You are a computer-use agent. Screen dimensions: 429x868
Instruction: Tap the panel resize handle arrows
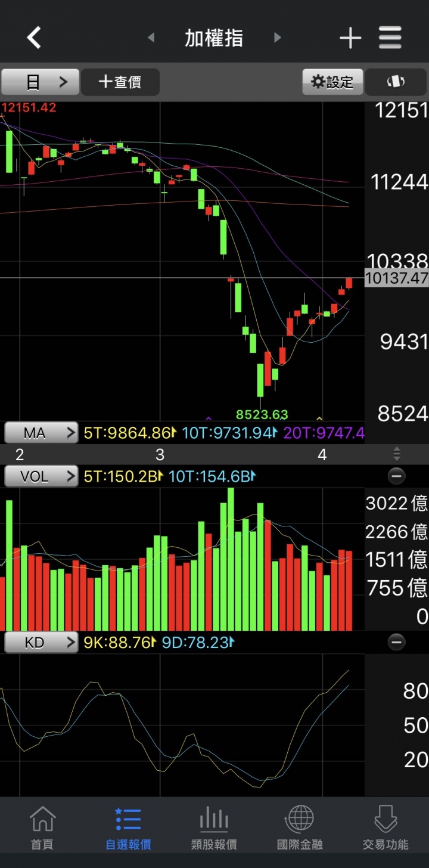pyautogui.click(x=397, y=455)
